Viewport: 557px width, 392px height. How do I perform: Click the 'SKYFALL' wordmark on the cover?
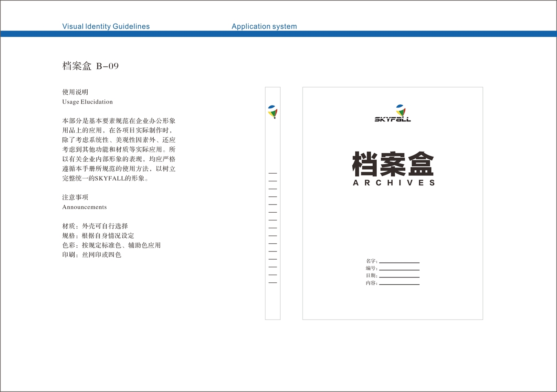(393, 119)
